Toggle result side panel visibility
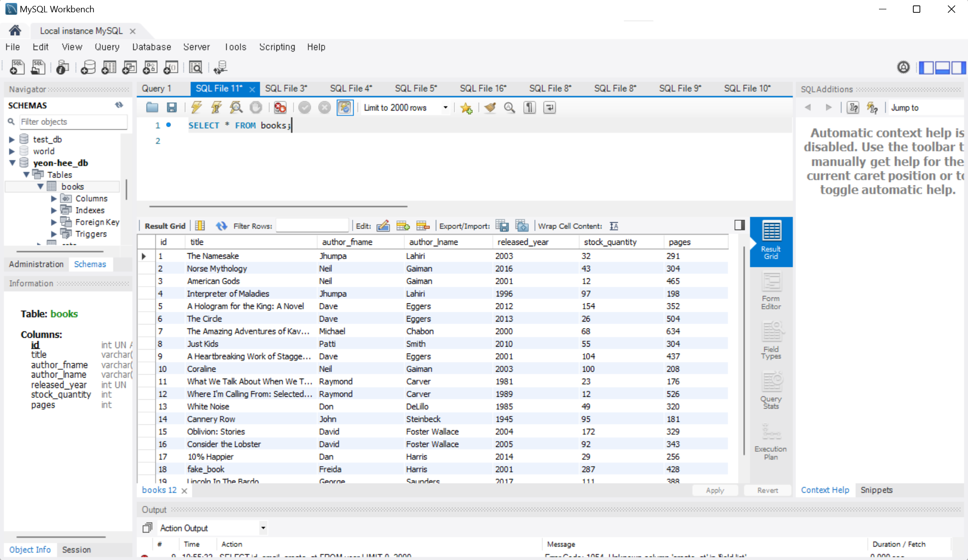Image resolution: width=968 pixels, height=560 pixels. (x=739, y=225)
